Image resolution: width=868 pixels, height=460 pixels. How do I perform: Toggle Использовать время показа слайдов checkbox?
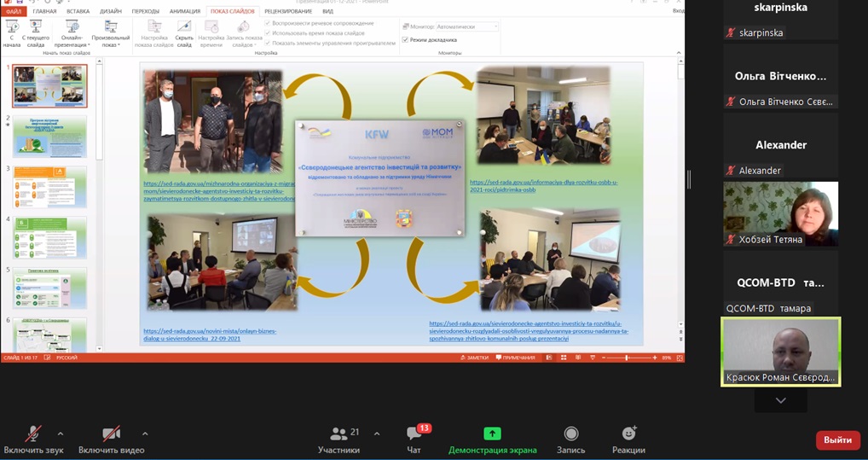pyautogui.click(x=268, y=32)
